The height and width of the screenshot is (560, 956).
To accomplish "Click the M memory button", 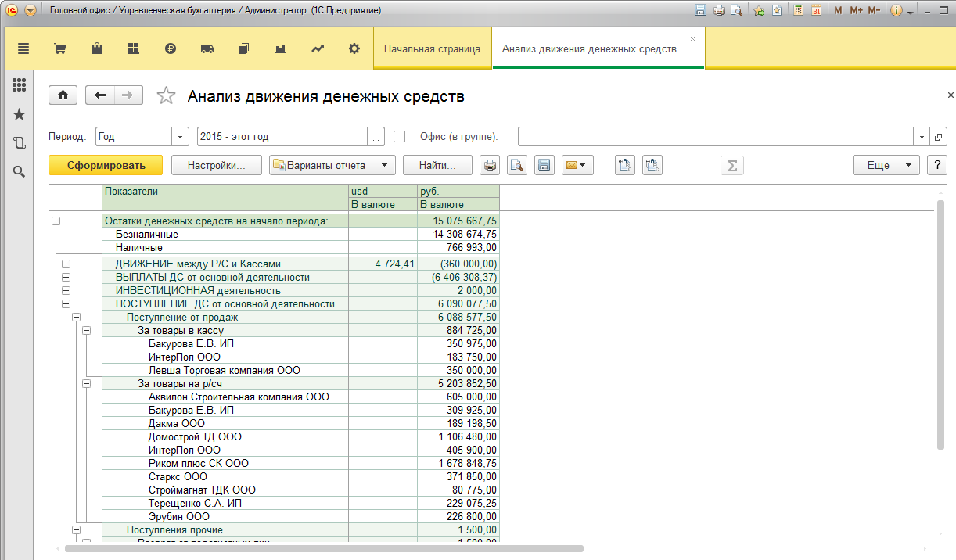I will (x=839, y=11).
